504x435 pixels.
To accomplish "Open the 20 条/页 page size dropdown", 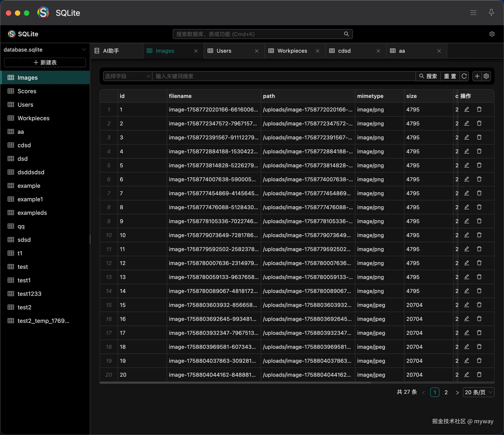I will (478, 392).
